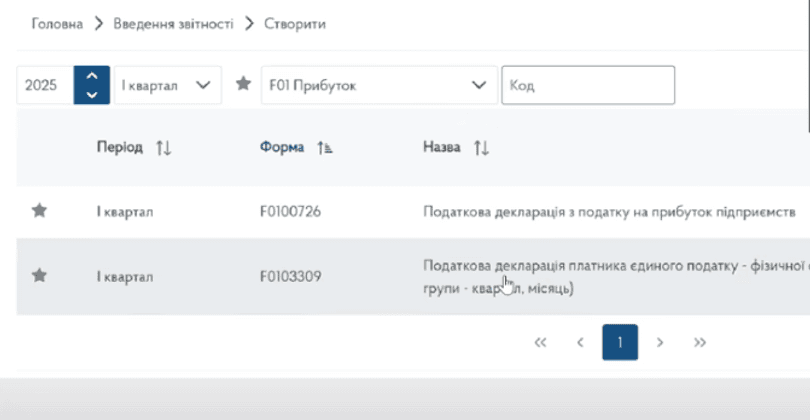The image size is (810, 420).
Task: Click the 'Період' column header label
Action: click(x=120, y=147)
